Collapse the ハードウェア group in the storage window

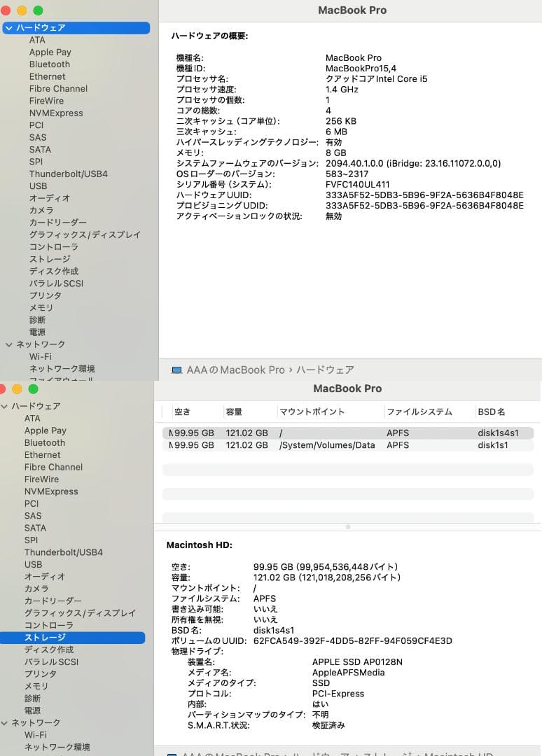click(x=4, y=407)
